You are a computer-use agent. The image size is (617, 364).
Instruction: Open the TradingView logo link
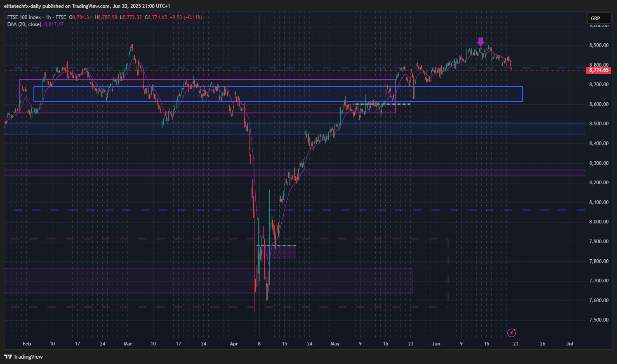click(x=24, y=357)
